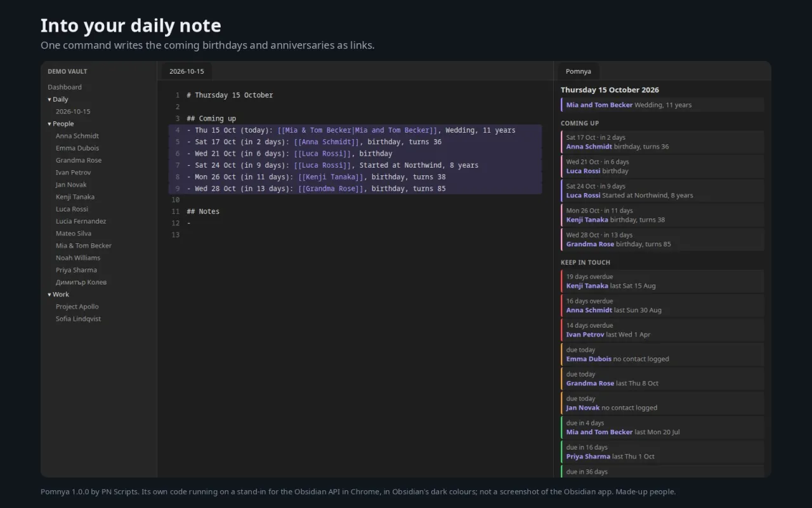Select Grandma Rose in the People folder
This screenshot has width=812, height=508.
(x=79, y=160)
